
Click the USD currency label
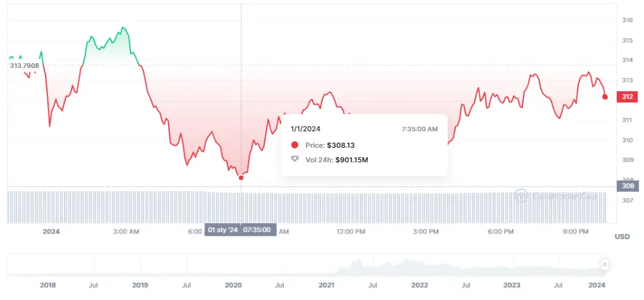(x=622, y=237)
